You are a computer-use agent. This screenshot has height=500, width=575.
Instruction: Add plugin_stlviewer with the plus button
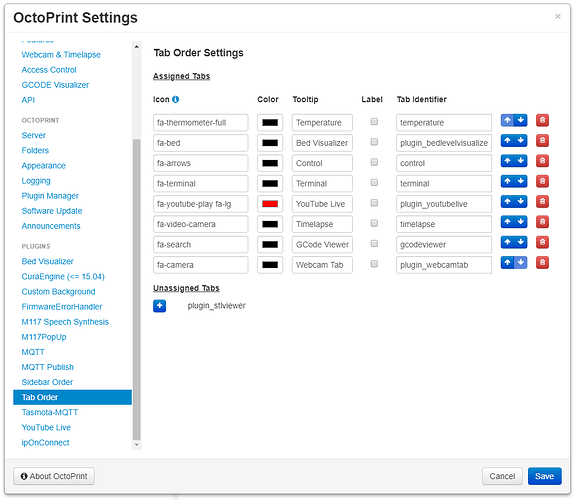(160, 306)
